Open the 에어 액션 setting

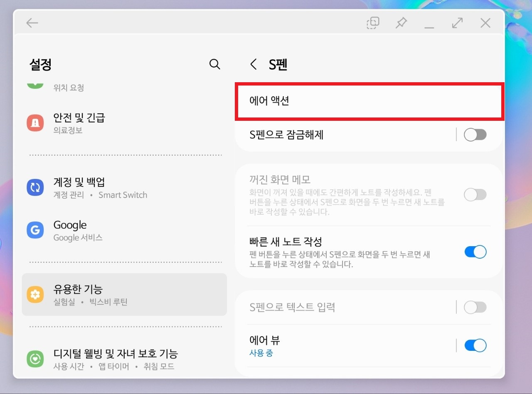(370, 102)
